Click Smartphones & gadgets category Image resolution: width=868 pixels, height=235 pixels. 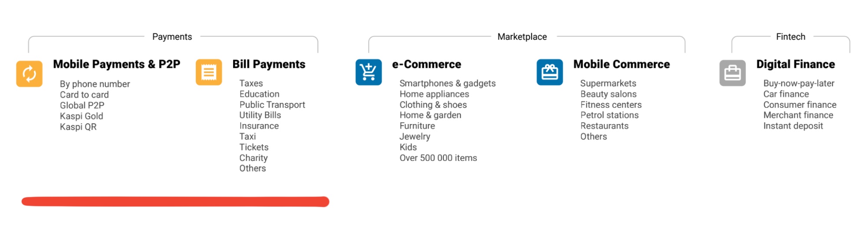448,83
